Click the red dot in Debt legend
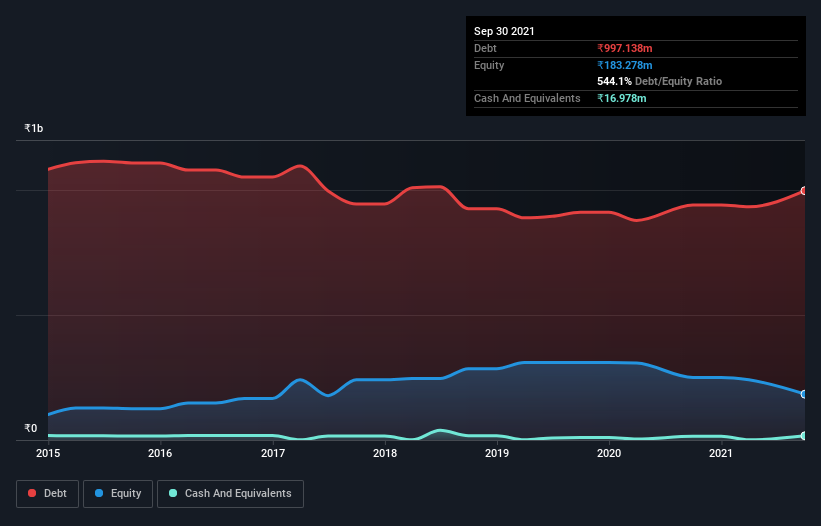This screenshot has height=526, width=821. click(x=32, y=493)
